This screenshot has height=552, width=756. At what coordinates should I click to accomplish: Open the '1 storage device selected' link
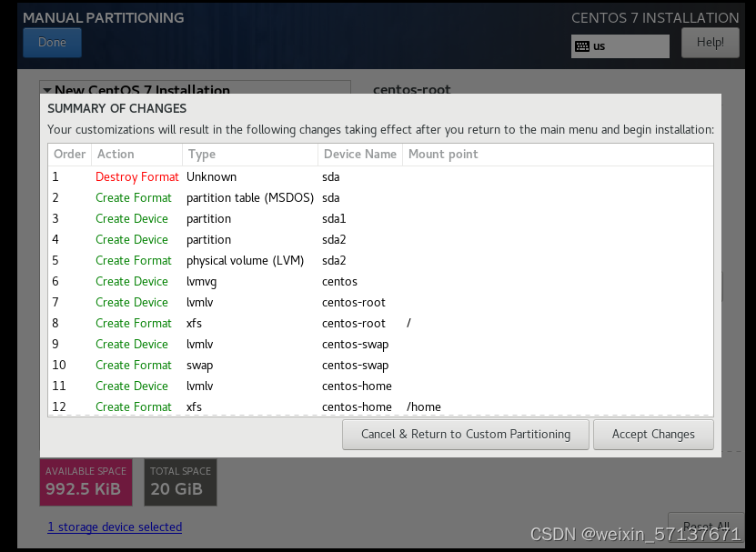tap(115, 527)
